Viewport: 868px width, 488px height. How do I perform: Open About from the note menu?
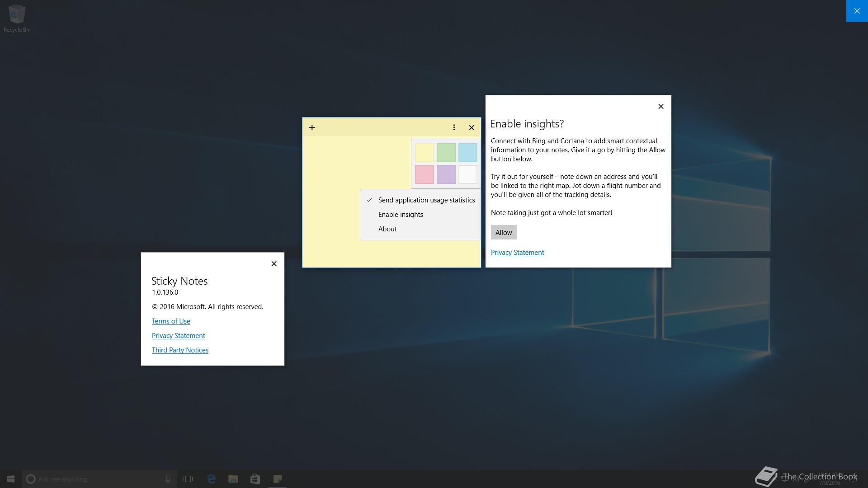420,229
